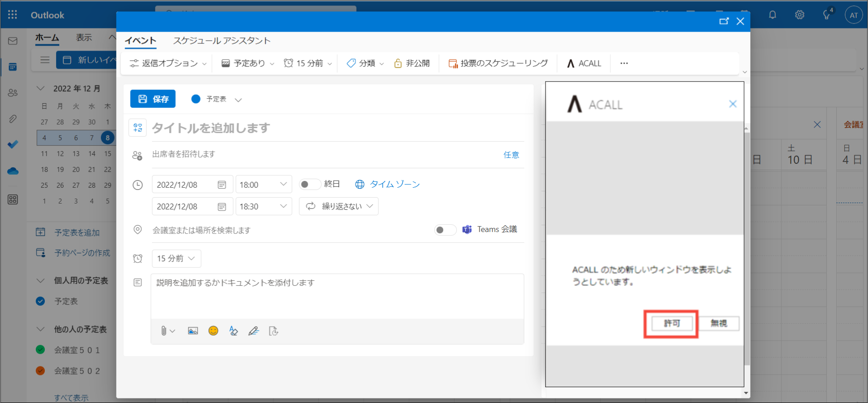Open 予定表 calendar selector dropdown
This screenshot has width=868, height=403.
click(216, 99)
